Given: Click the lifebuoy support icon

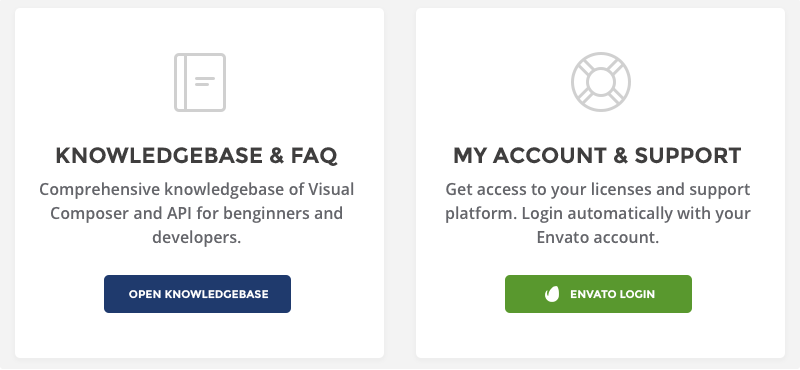Looking at the screenshot, I should 601,82.
